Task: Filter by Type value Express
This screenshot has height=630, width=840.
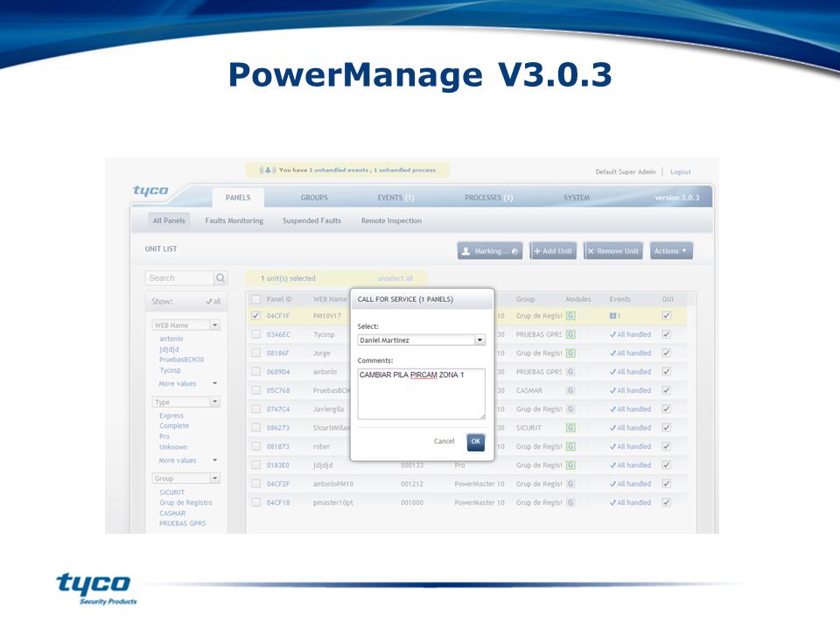Action: pyautogui.click(x=171, y=416)
